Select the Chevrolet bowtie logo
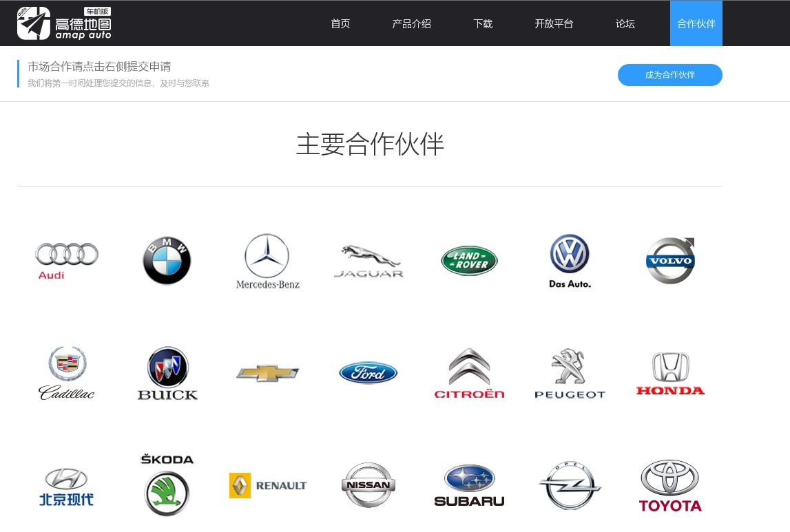The height and width of the screenshot is (532, 790). click(267, 373)
